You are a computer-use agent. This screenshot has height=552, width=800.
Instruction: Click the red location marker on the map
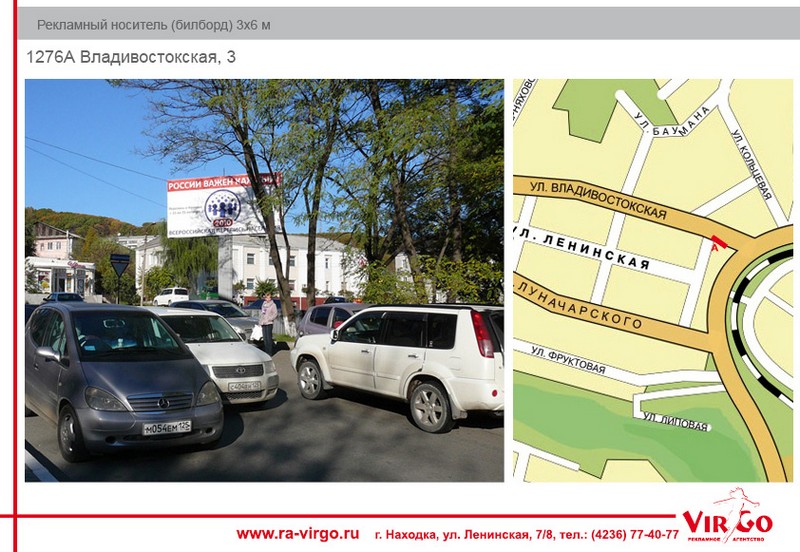coord(714,239)
